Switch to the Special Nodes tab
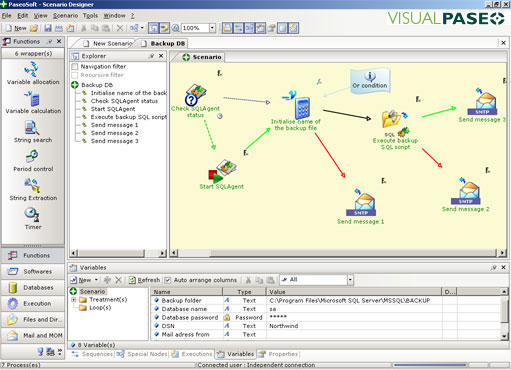 click(x=142, y=354)
